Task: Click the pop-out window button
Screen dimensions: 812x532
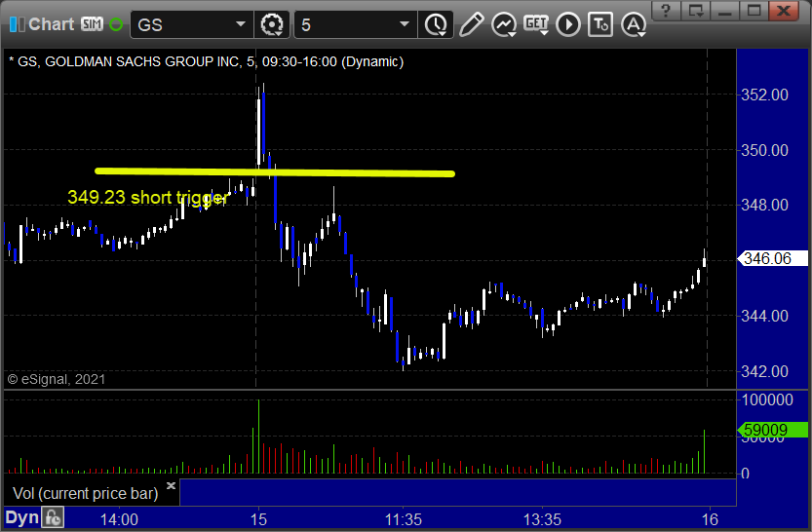Action: 695,11
